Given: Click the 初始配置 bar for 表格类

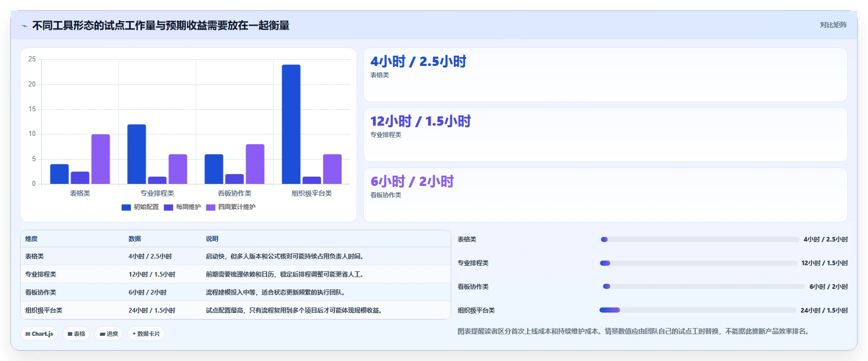Looking at the screenshot, I should point(59,174).
